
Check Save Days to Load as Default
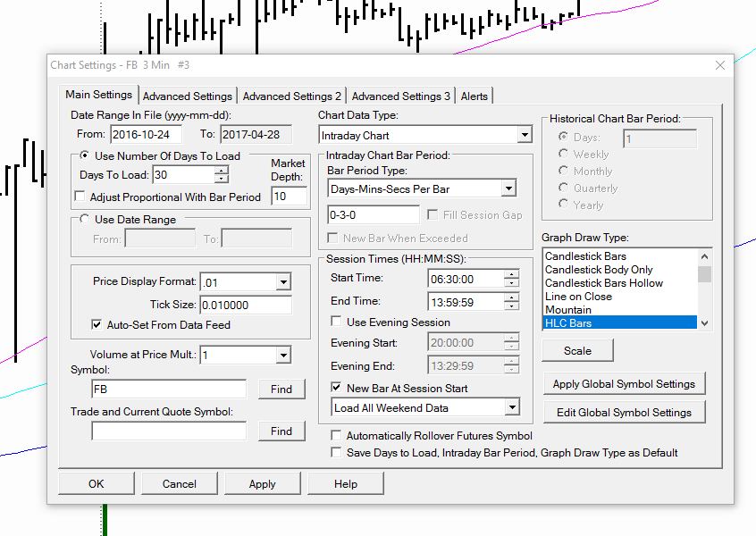point(336,452)
